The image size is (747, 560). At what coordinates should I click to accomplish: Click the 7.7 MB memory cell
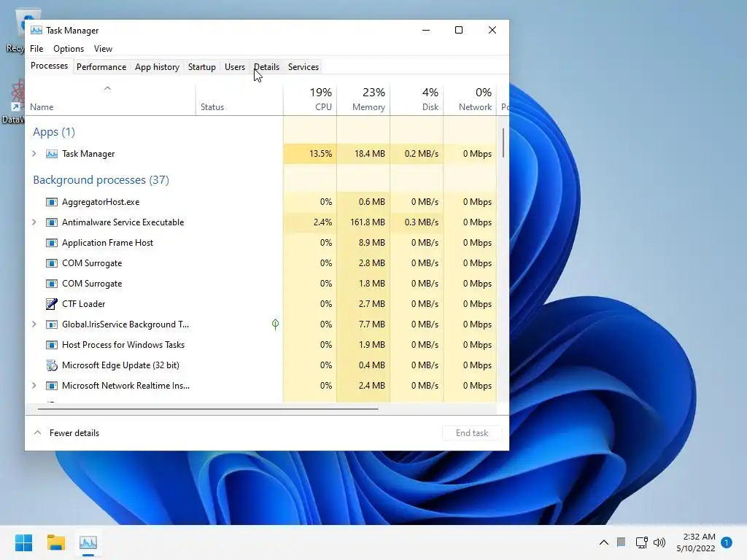click(x=363, y=324)
